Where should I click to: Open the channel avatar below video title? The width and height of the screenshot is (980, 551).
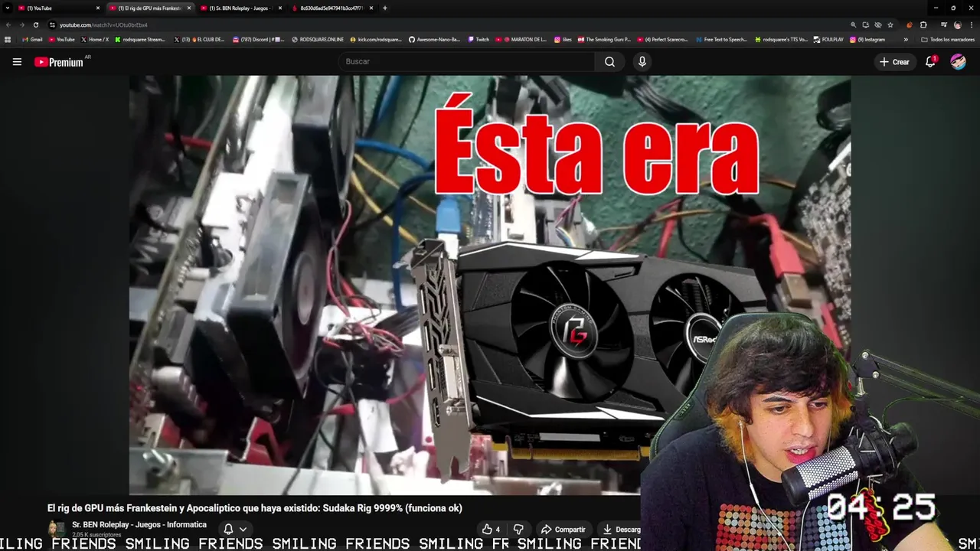pos(57,529)
